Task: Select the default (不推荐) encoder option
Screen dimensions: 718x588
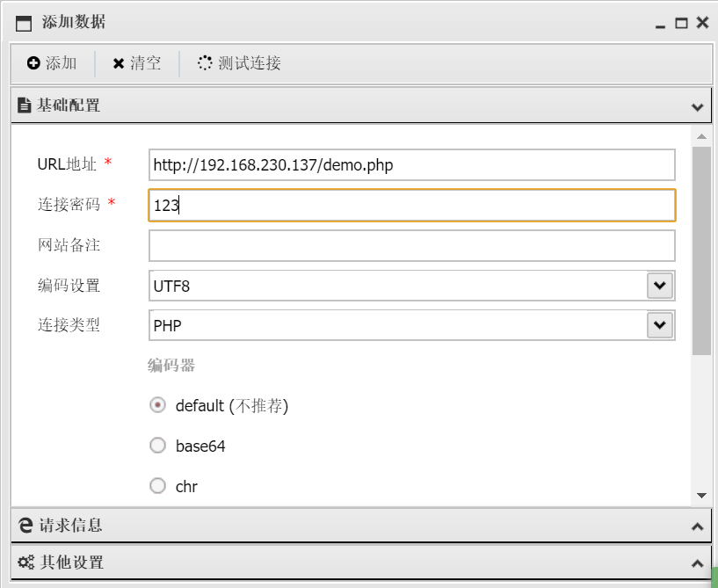Action: [x=158, y=405]
